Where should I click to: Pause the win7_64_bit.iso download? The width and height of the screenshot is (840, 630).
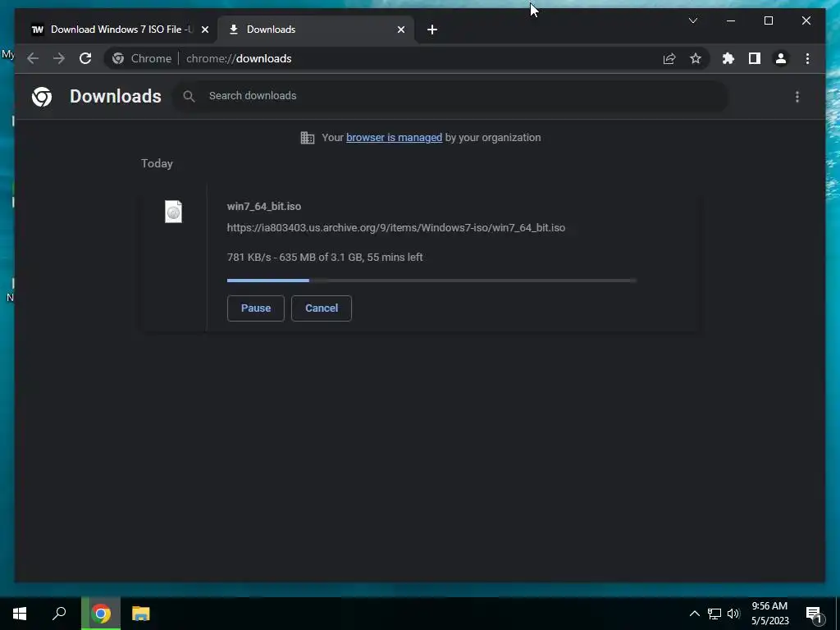tap(256, 308)
